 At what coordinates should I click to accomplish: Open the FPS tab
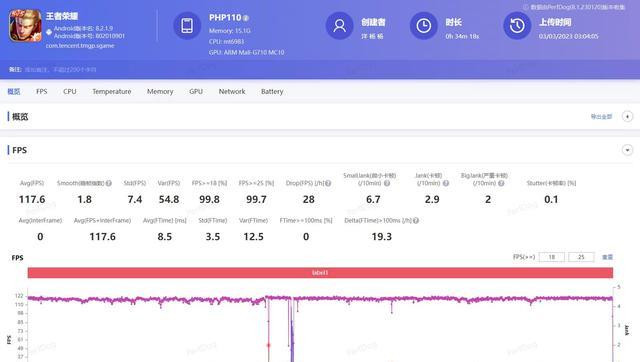tap(42, 91)
